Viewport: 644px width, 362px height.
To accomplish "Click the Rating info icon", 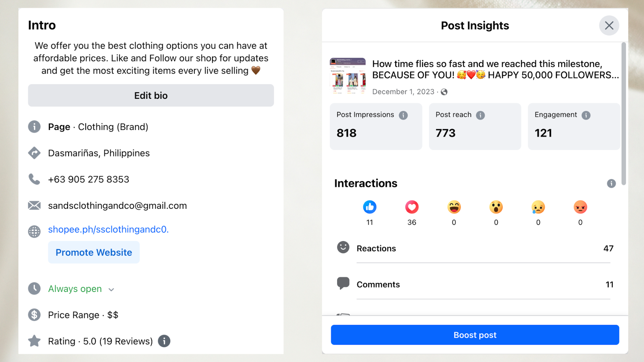I will pyautogui.click(x=164, y=341).
